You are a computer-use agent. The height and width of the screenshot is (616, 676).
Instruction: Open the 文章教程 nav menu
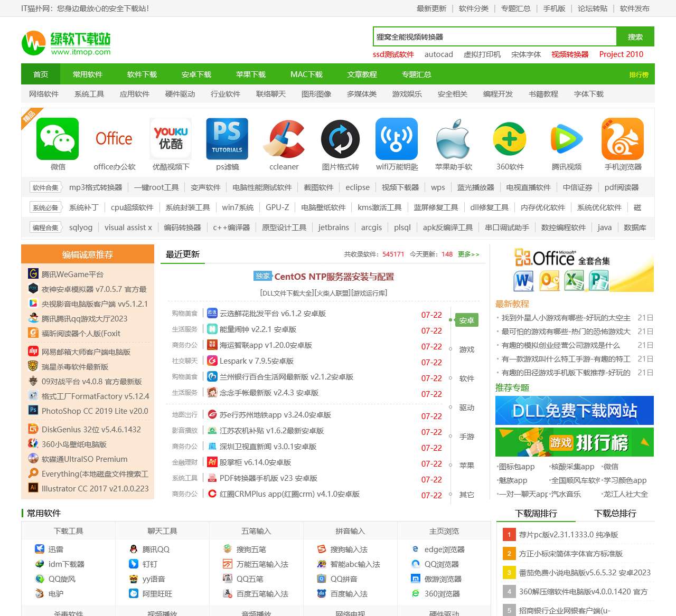coord(362,74)
